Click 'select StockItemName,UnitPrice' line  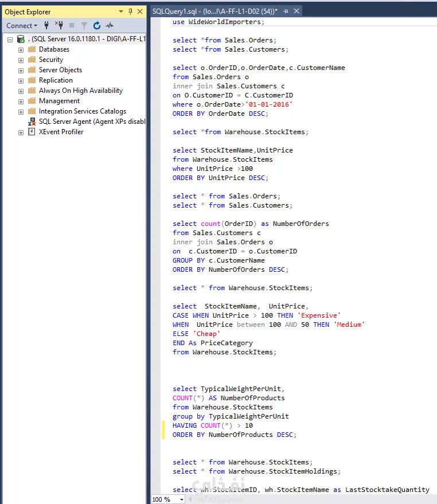click(x=232, y=150)
